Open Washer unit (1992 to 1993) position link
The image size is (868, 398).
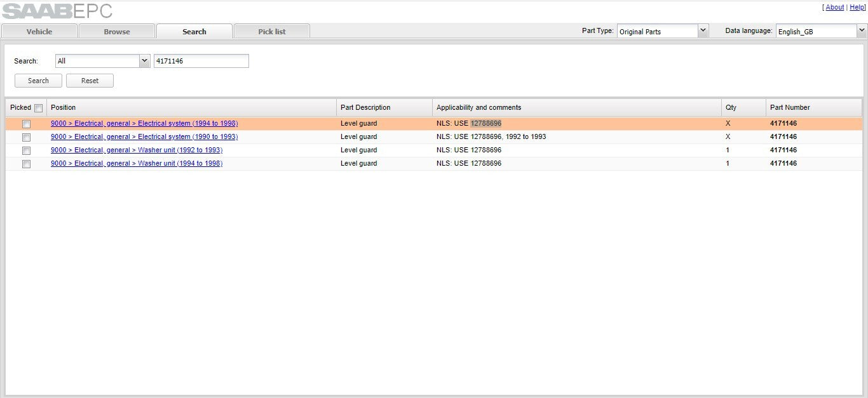click(137, 150)
